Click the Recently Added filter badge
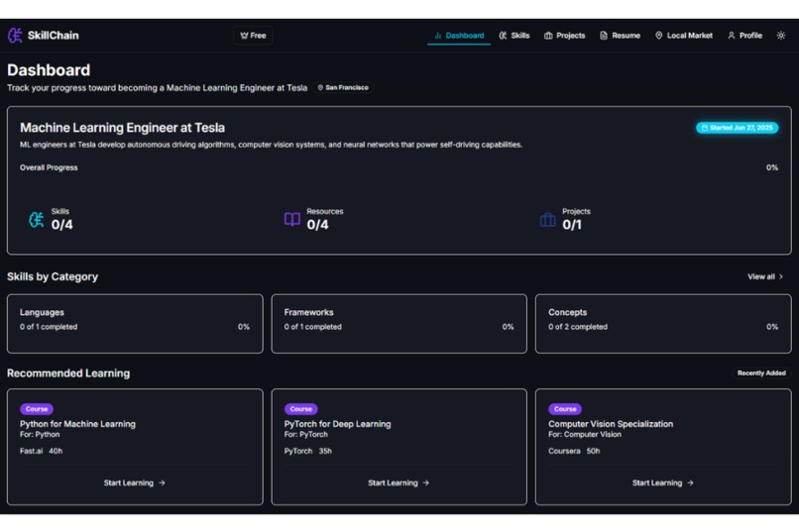Screen dimensions: 799x532 [761, 373]
